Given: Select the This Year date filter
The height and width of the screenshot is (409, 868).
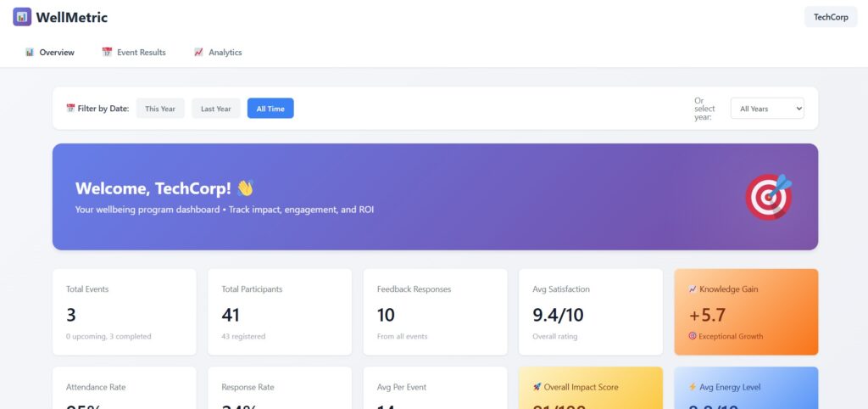Looking at the screenshot, I should tap(160, 109).
